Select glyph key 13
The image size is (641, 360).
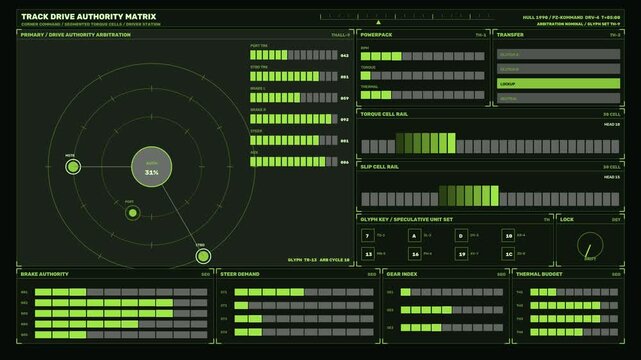coord(368,254)
